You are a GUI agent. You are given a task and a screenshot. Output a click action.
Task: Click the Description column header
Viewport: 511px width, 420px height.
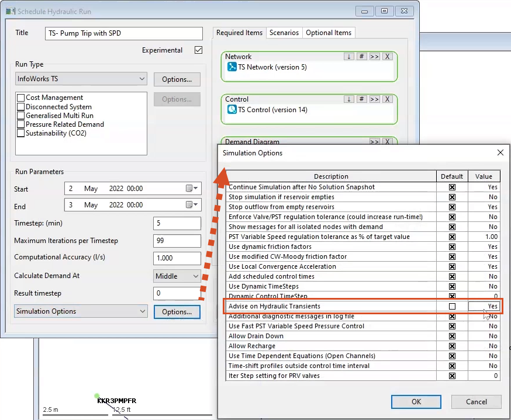(x=331, y=176)
